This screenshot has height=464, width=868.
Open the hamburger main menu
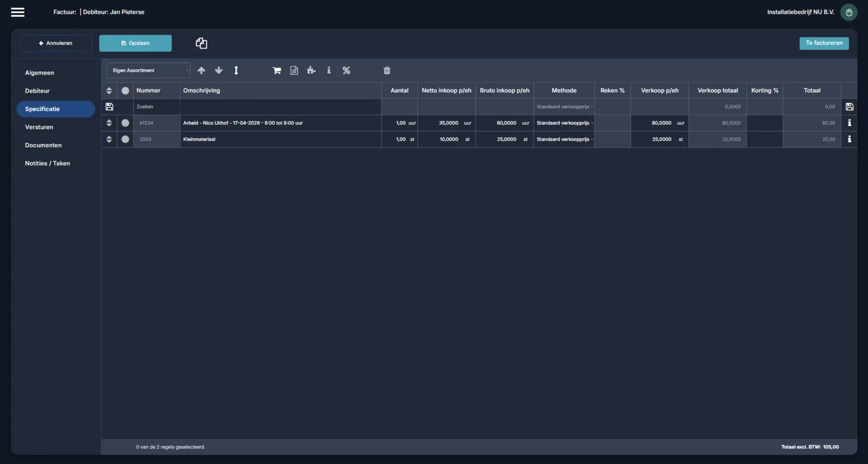[x=18, y=12]
